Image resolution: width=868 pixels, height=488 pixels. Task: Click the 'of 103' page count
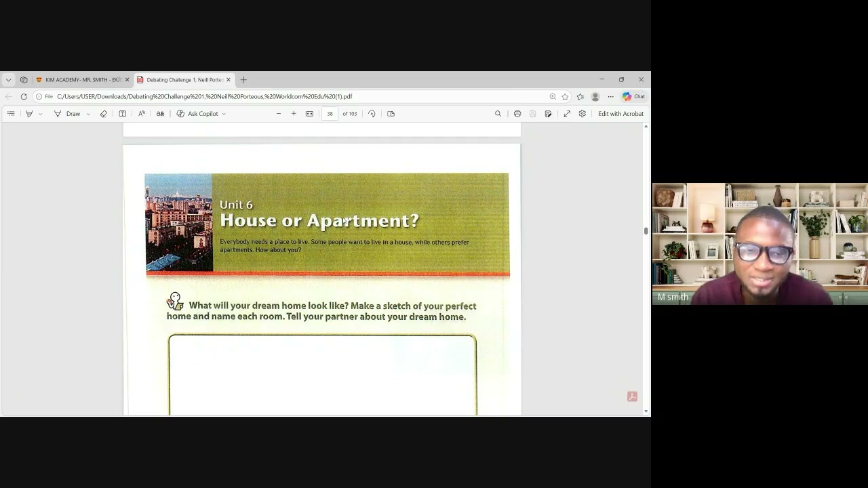[350, 114]
